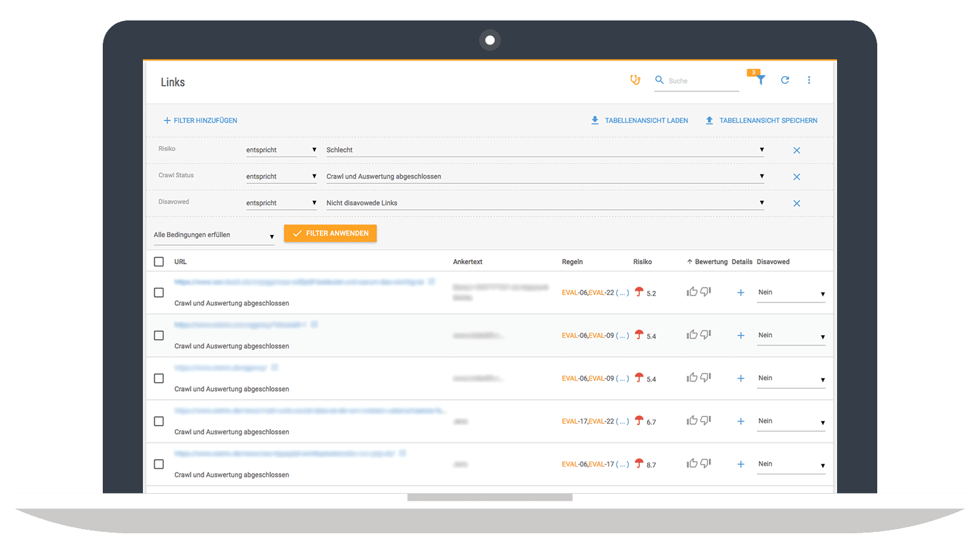Screen dimensions: 980x553
Task: Thumbs up the link with risk 8.7
Action: click(692, 464)
